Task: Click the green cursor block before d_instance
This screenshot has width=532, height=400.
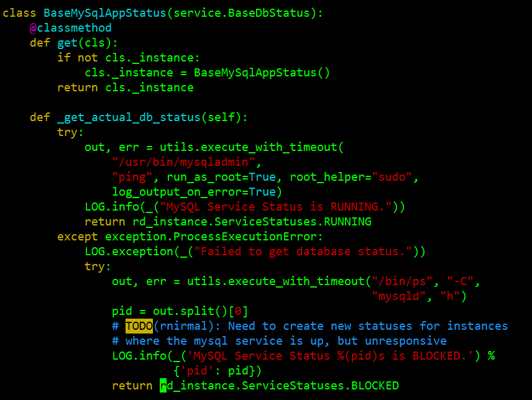Action: 163,386
